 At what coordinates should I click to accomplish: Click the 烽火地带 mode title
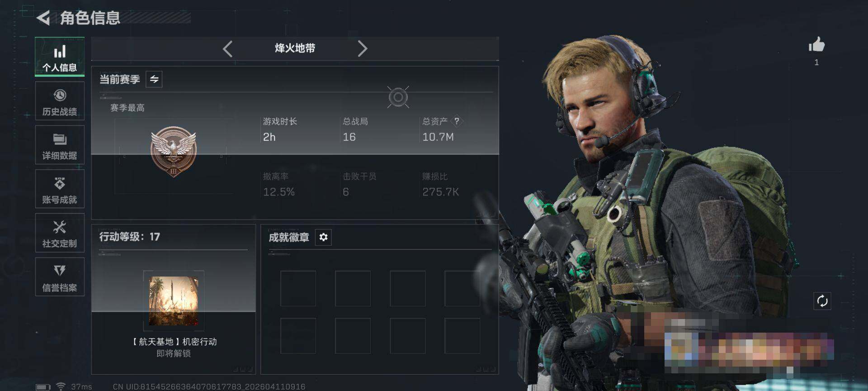point(295,48)
